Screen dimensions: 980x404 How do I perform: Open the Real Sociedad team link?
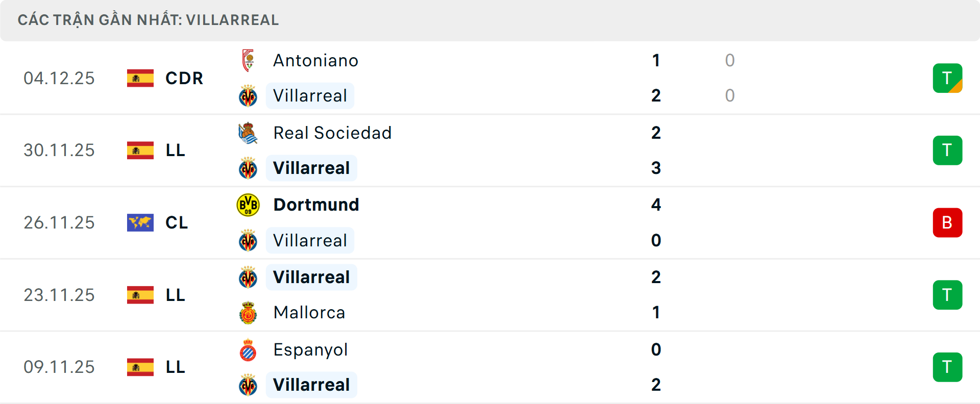point(332,133)
